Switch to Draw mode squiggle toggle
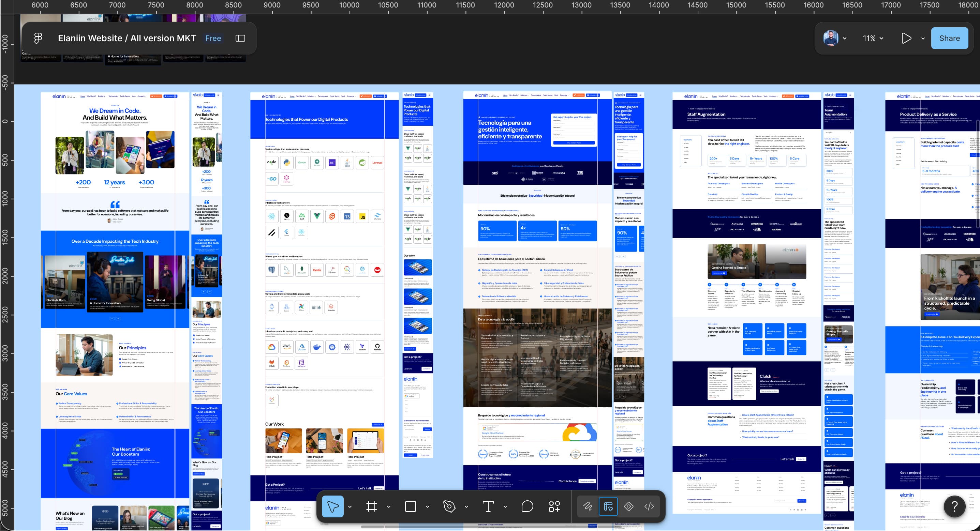980x531 pixels. [588, 506]
